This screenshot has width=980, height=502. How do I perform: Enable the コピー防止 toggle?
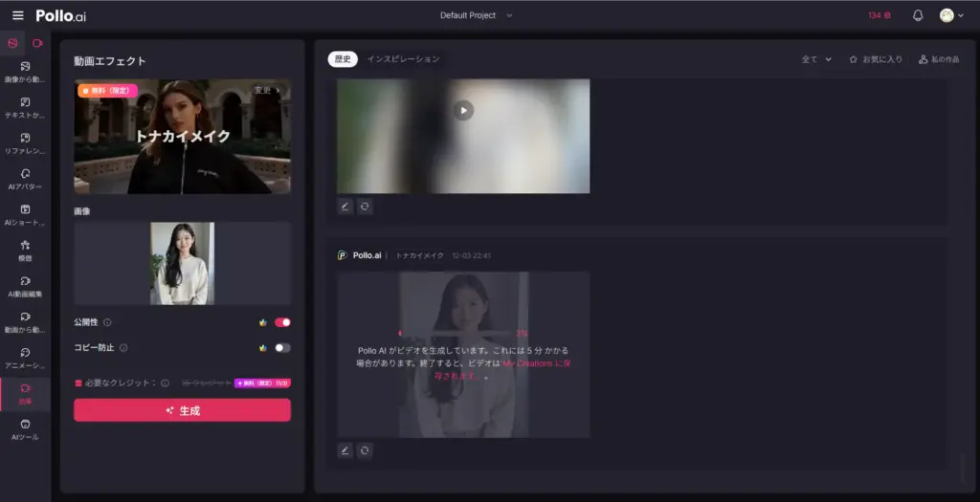(x=282, y=348)
